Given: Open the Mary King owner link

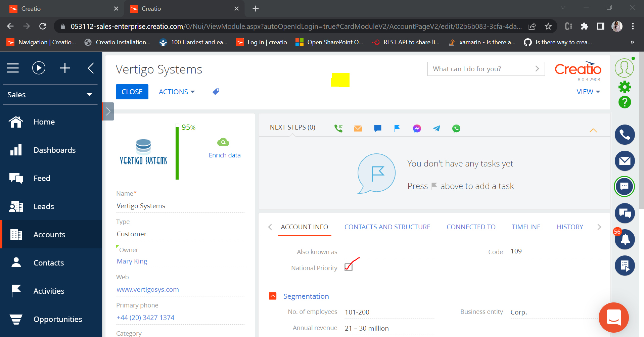Looking at the screenshot, I should (132, 261).
